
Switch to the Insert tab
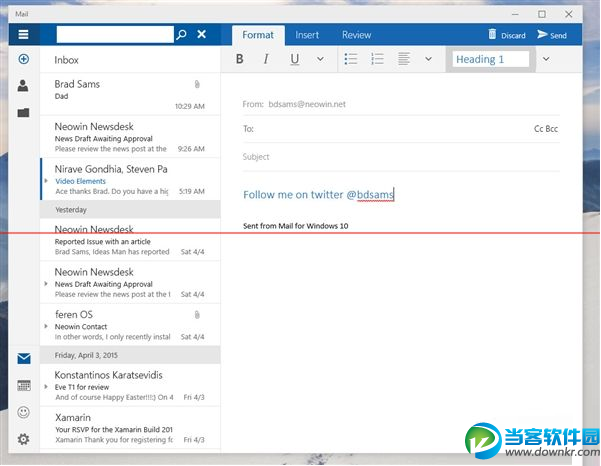pos(307,35)
